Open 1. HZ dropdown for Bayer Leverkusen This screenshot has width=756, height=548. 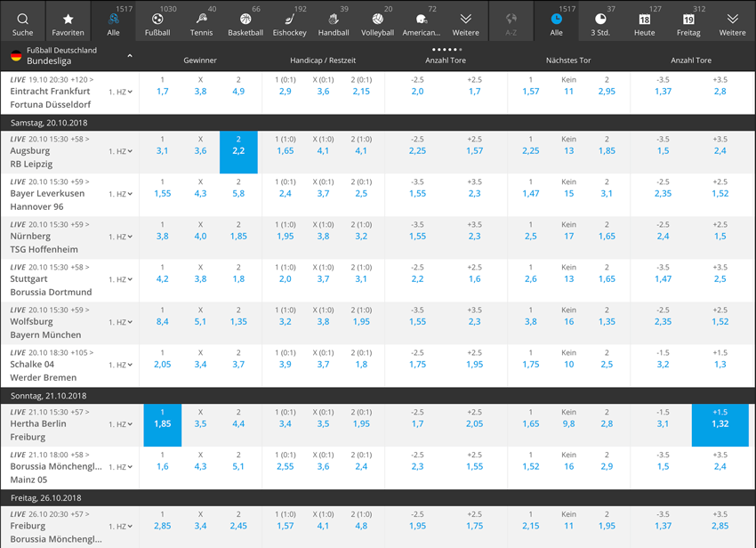pyautogui.click(x=121, y=194)
